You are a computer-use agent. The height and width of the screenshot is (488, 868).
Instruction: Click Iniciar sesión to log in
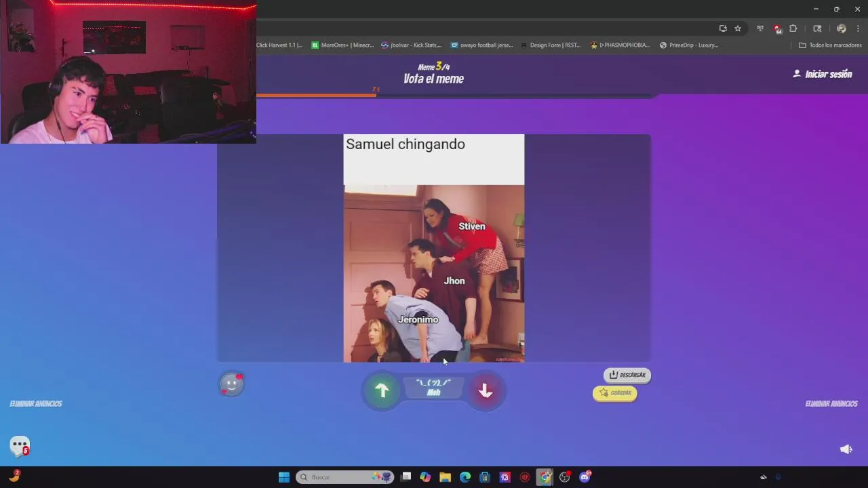coord(823,74)
